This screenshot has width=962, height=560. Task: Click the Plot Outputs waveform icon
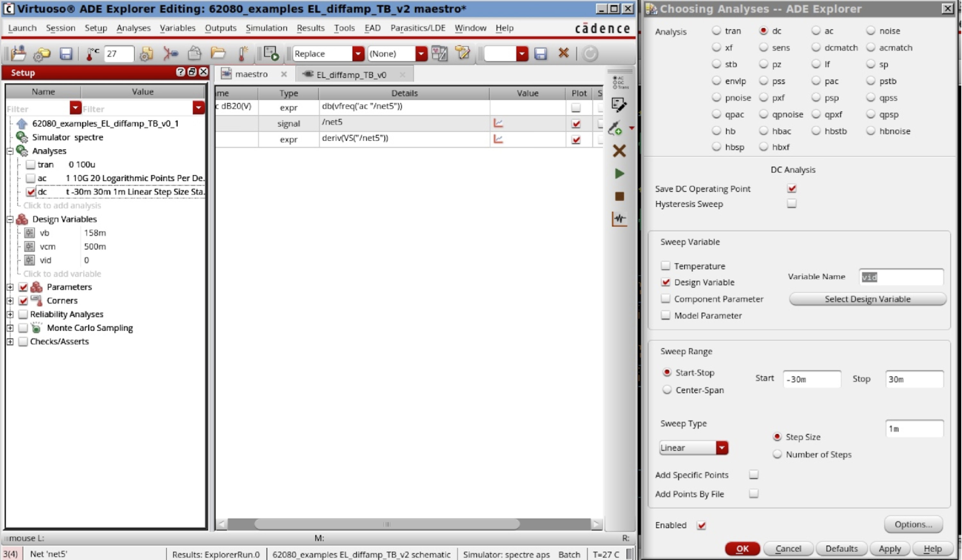(x=619, y=219)
